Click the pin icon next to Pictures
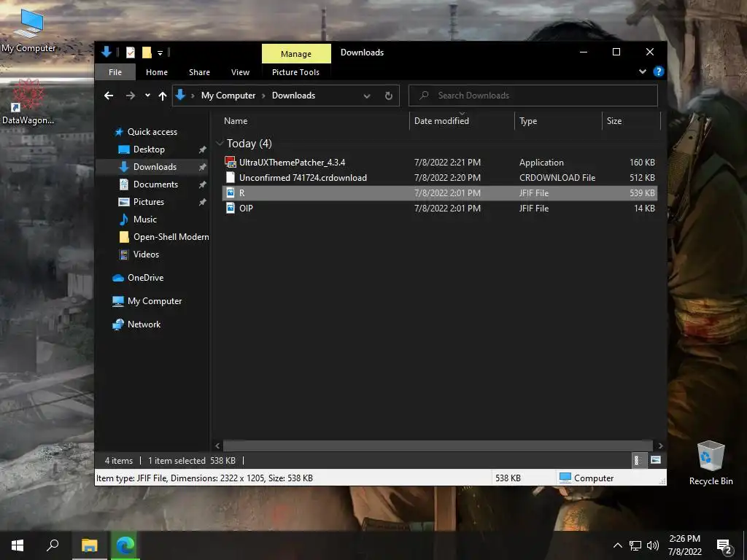The width and height of the screenshot is (747, 560). 203,202
